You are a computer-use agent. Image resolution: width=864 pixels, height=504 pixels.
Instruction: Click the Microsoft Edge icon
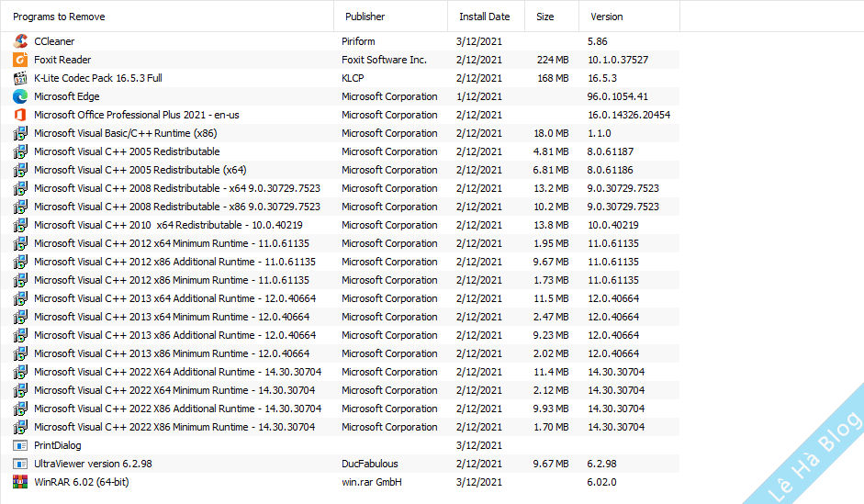20,96
